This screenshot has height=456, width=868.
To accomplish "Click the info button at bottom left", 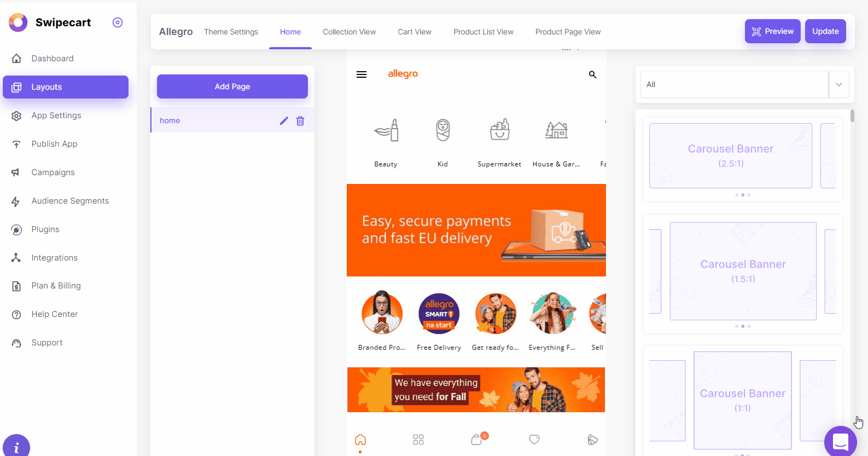I will pyautogui.click(x=16, y=445).
